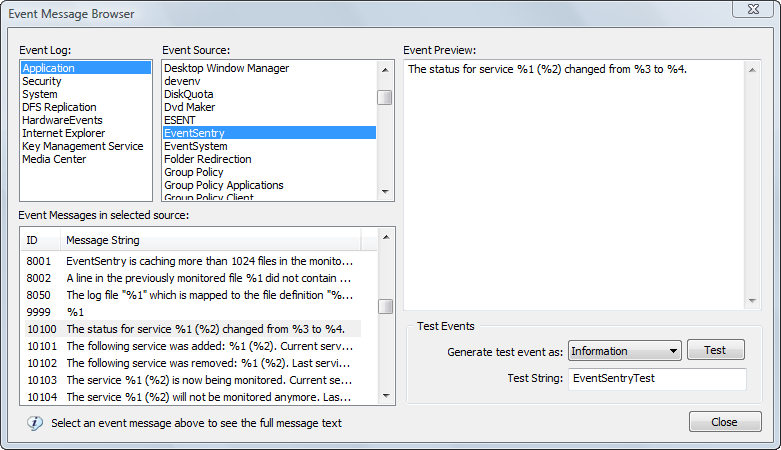Screen dimensions: 781x450
Task: Select DiskQuota event source
Action: tap(269, 94)
